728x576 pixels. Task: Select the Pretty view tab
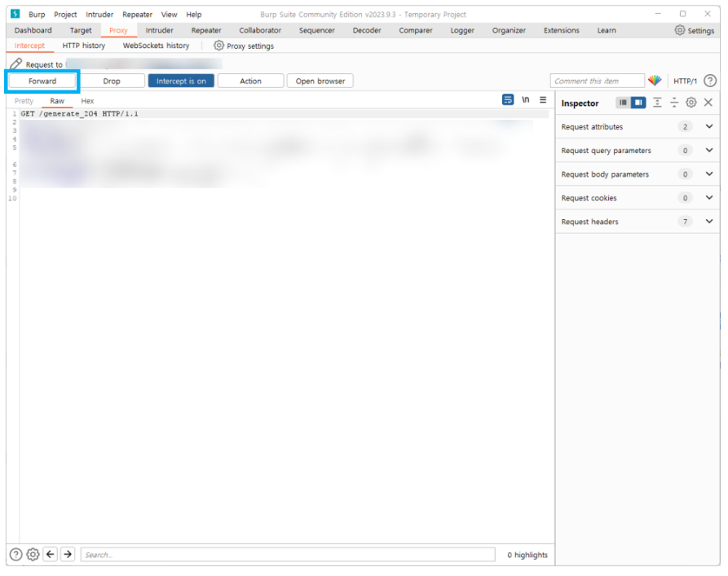[24, 101]
